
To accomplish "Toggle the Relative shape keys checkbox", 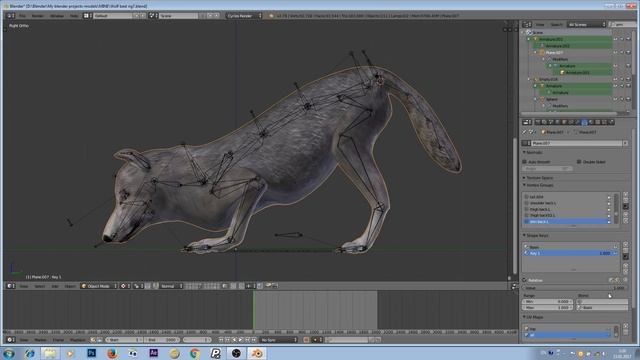I will tap(524, 280).
